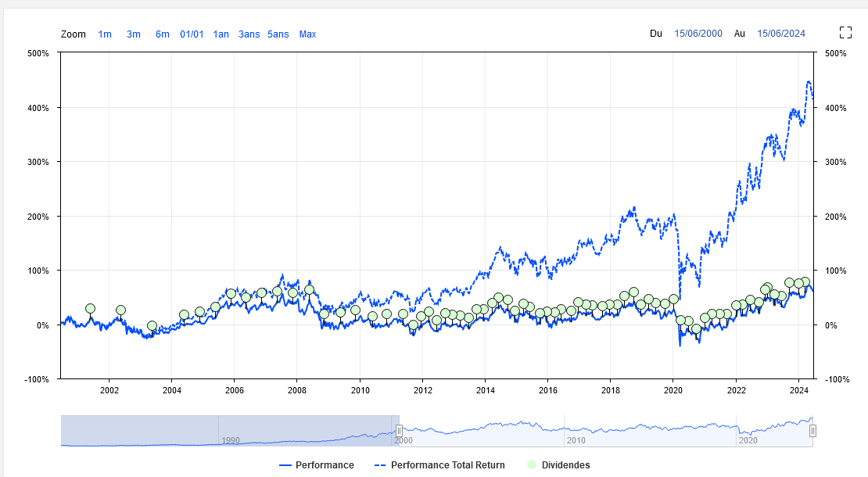The image size is (868, 477).
Task: Click the 'Zoom' label text
Action: 73,34
